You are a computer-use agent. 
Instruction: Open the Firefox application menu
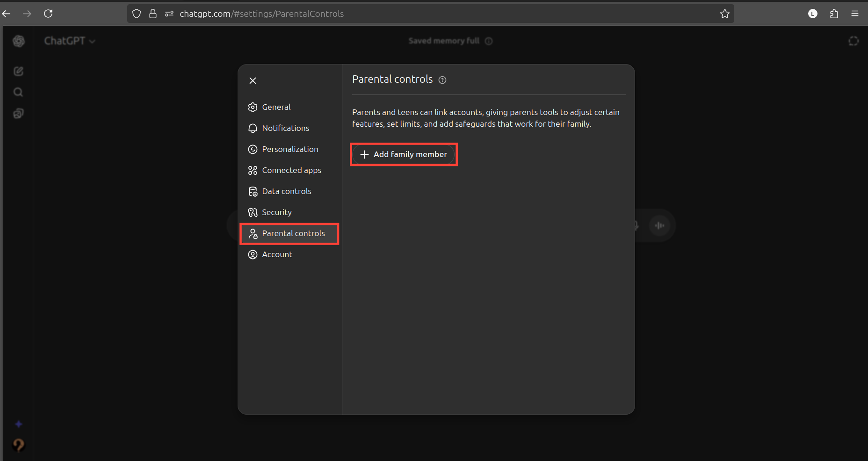[x=855, y=14]
